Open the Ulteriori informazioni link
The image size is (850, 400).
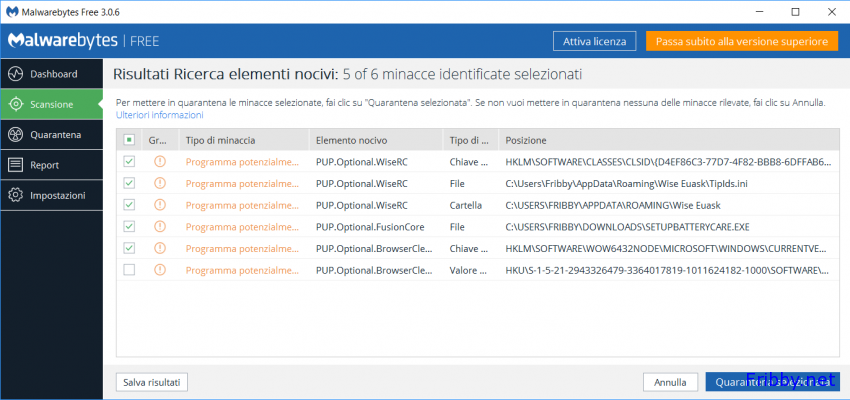(x=160, y=115)
